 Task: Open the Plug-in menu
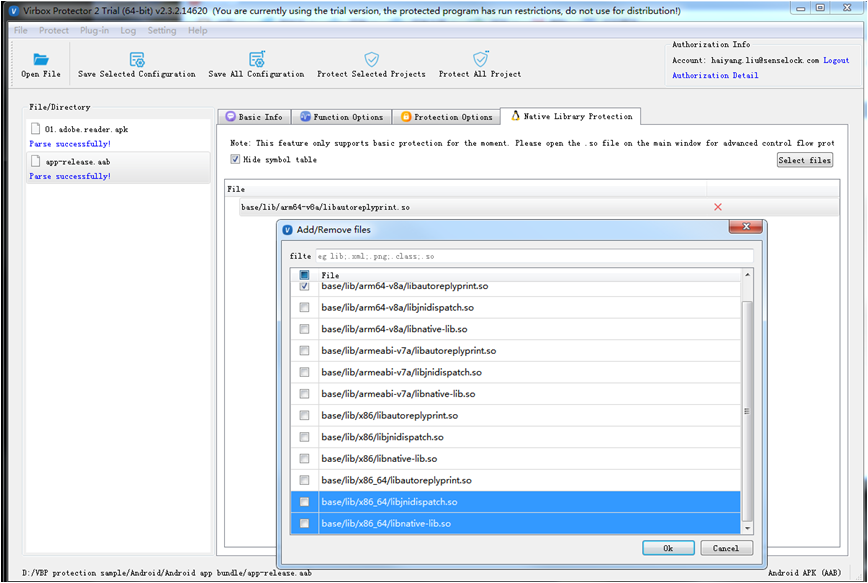tap(95, 30)
